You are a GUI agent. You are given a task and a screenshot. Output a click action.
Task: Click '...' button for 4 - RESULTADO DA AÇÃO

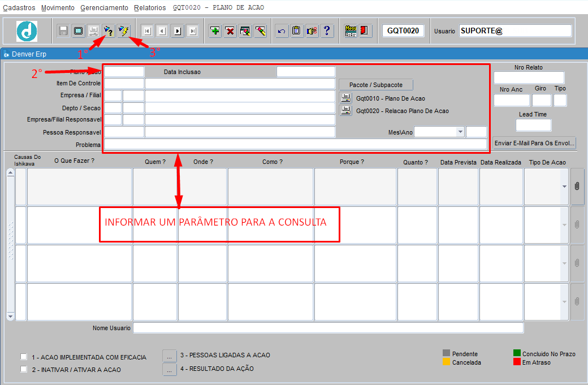pos(170,369)
